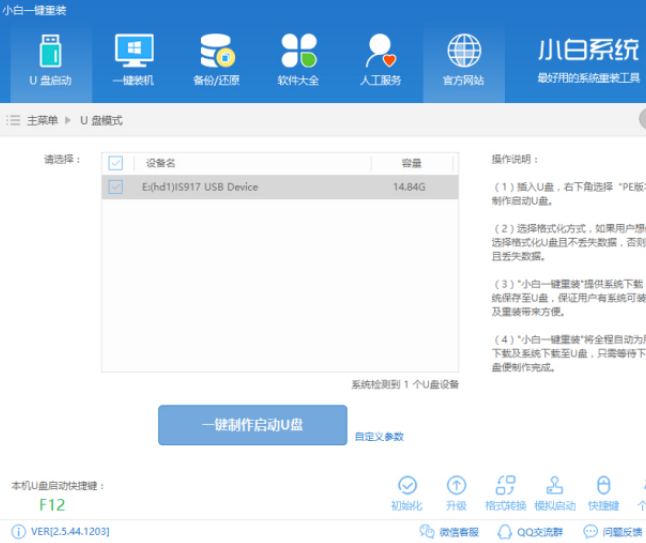This screenshot has height=543, width=646.
Task: Click the 升级 upgrade arrow icon
Action: [456, 485]
